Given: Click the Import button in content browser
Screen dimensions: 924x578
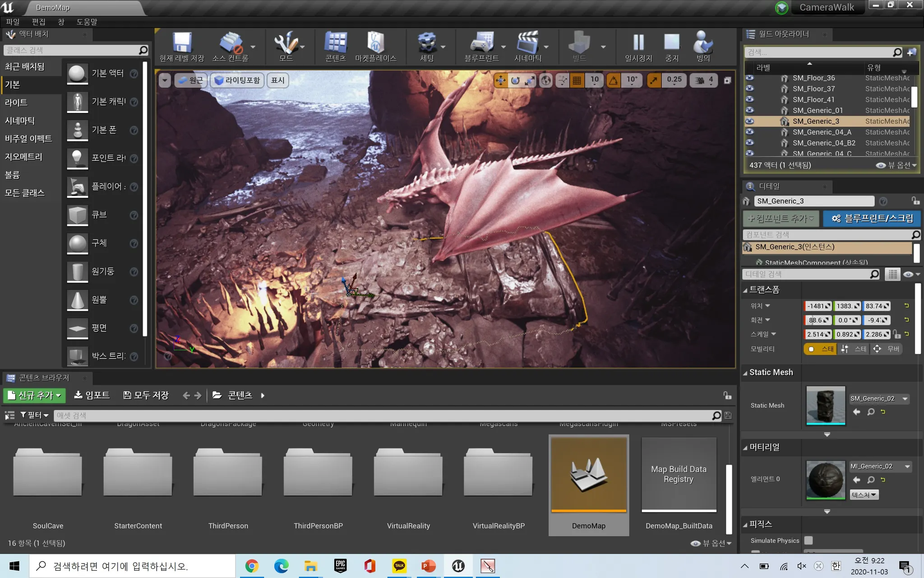Looking at the screenshot, I should click(92, 395).
